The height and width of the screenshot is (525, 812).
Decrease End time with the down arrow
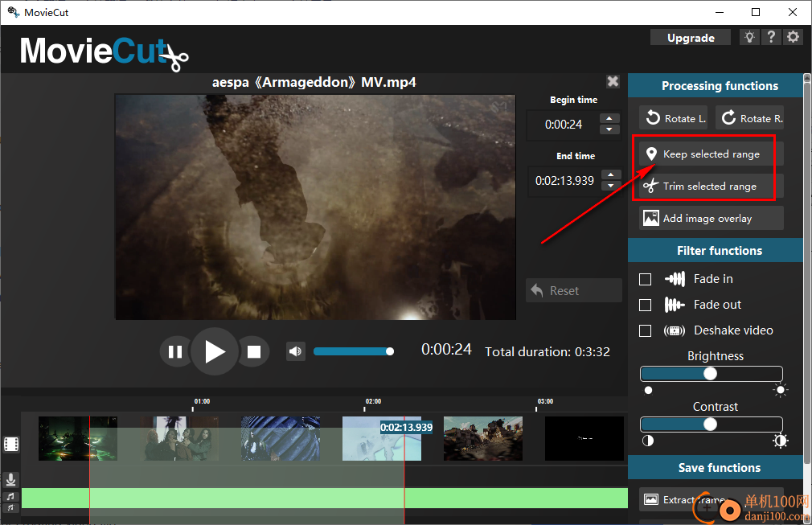(611, 186)
